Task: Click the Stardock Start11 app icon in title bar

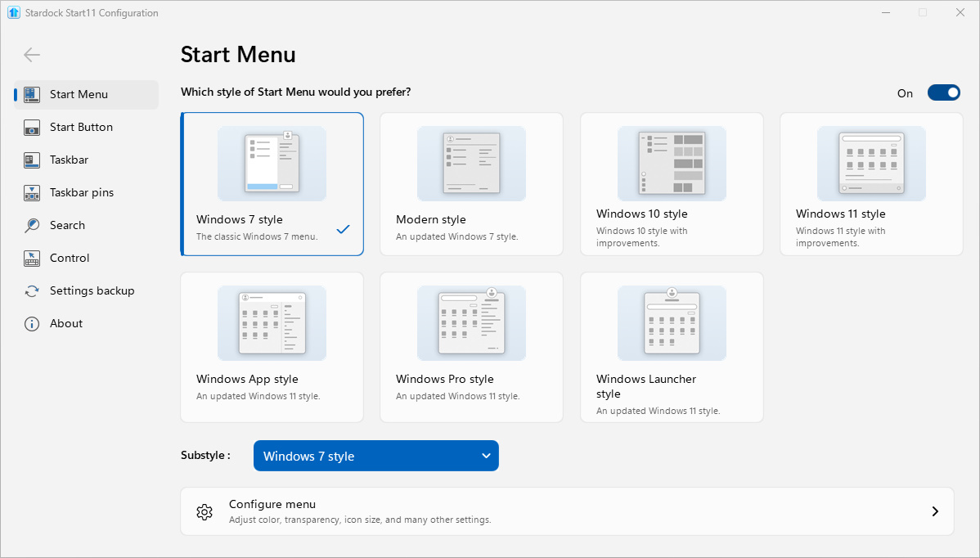Action: pyautogui.click(x=14, y=12)
